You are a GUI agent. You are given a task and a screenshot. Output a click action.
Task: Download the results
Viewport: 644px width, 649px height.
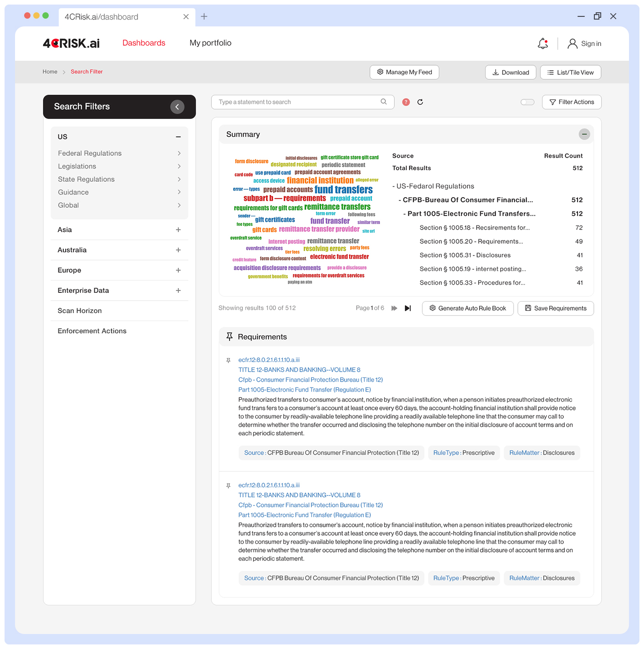pyautogui.click(x=511, y=72)
